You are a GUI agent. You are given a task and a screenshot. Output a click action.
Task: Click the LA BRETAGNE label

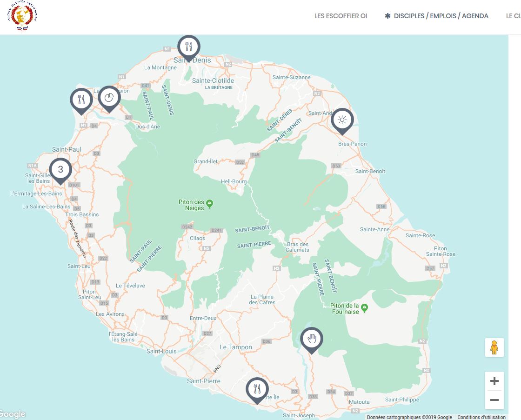pyautogui.click(x=219, y=88)
